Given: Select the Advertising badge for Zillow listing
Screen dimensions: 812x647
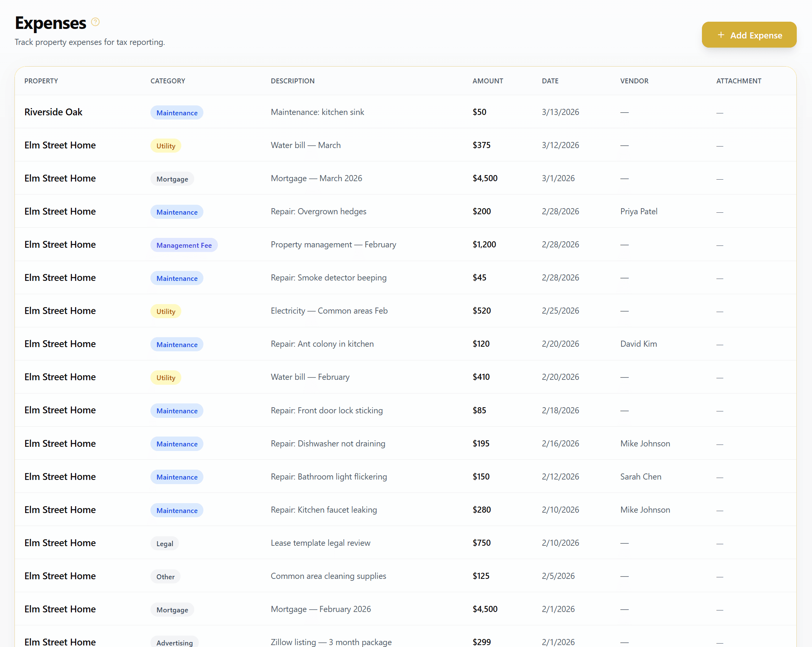Looking at the screenshot, I should pos(174,642).
